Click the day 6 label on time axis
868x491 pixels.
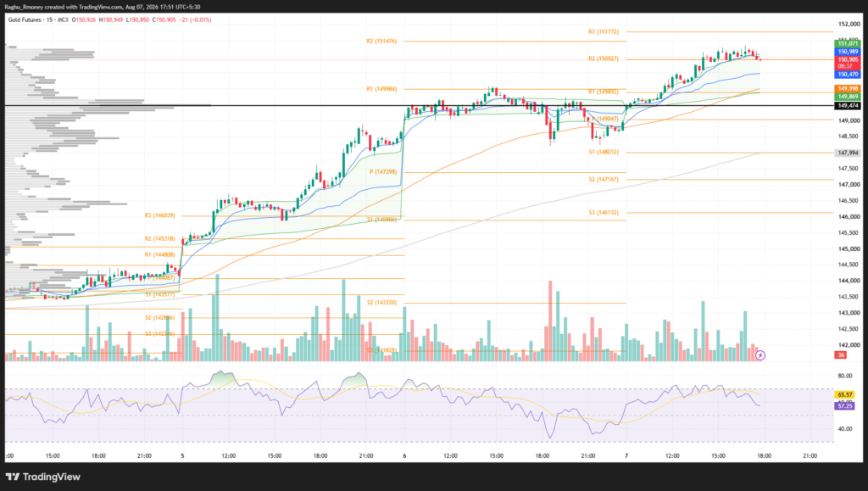click(404, 456)
